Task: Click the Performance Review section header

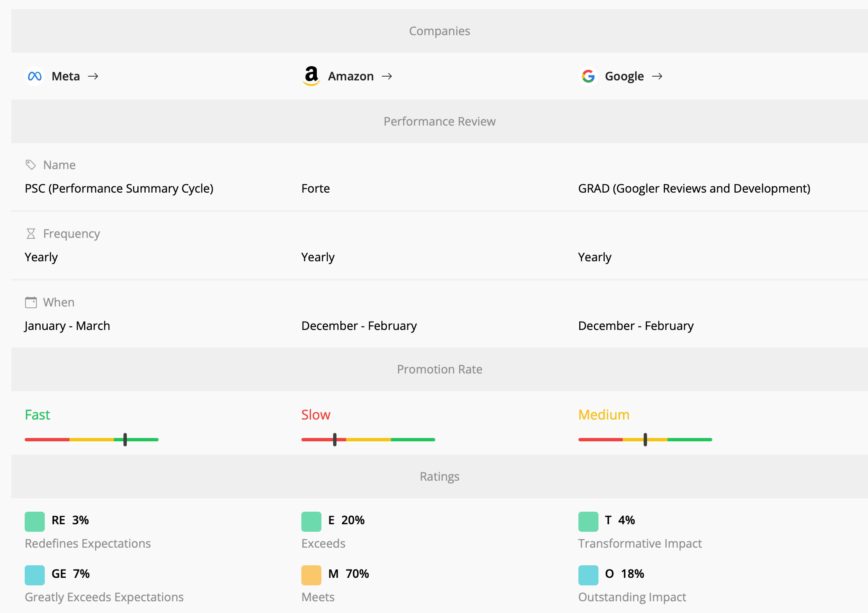Action: click(439, 121)
